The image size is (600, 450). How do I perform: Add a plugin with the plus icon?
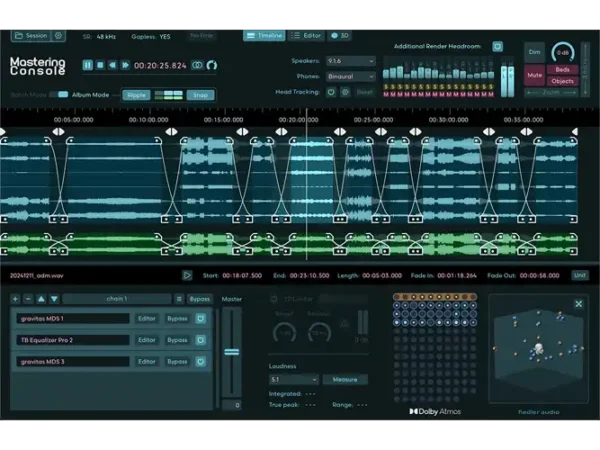click(15, 299)
